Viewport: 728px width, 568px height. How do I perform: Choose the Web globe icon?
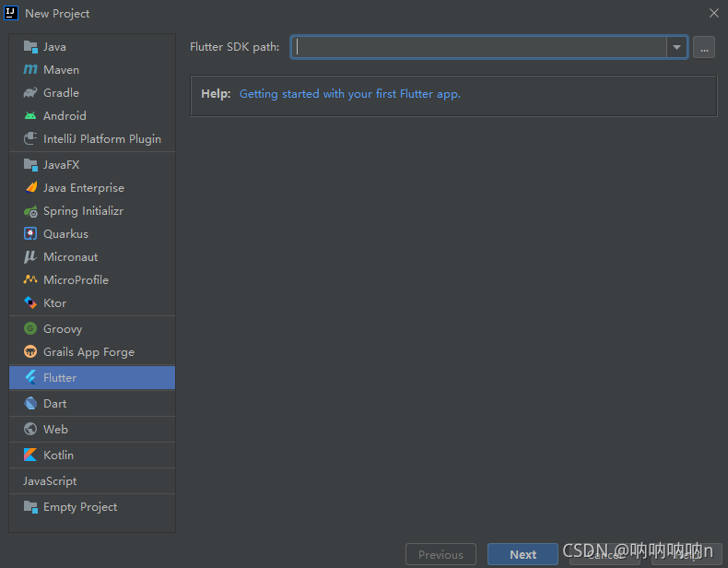point(30,429)
